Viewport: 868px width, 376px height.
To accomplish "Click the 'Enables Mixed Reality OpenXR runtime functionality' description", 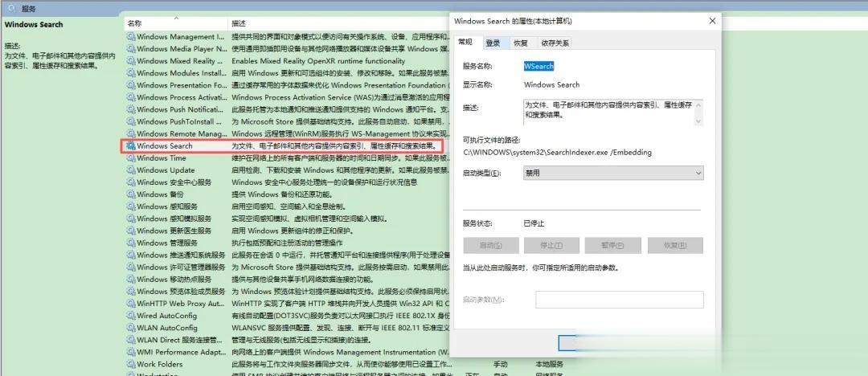I will tap(318, 61).
